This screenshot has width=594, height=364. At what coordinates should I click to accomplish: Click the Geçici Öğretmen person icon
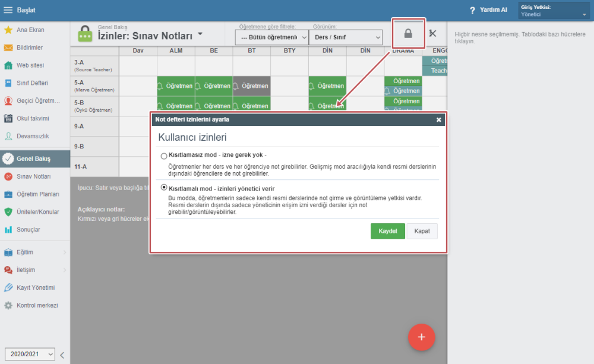(8, 101)
